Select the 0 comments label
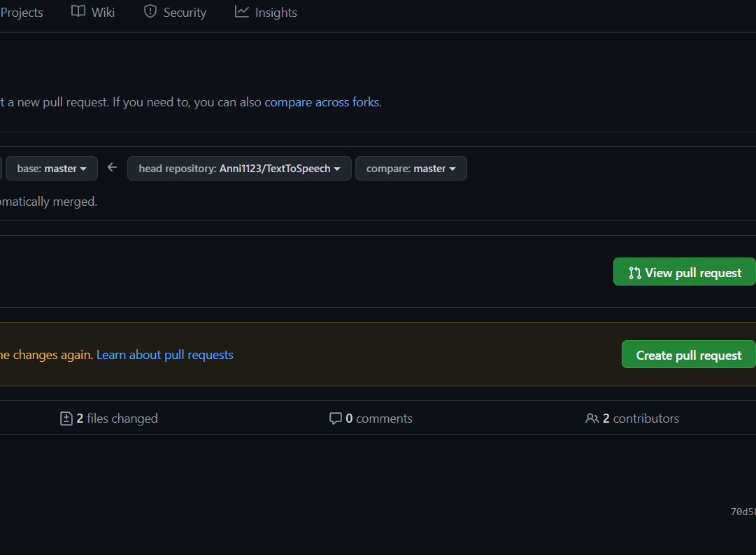Image resolution: width=756 pixels, height=555 pixels. (x=379, y=419)
